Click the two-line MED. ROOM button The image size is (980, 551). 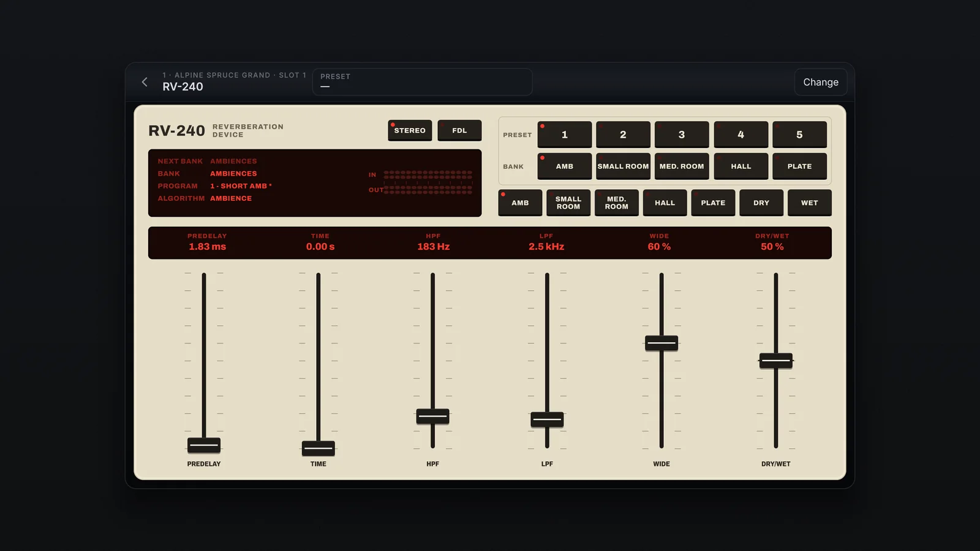(x=616, y=203)
